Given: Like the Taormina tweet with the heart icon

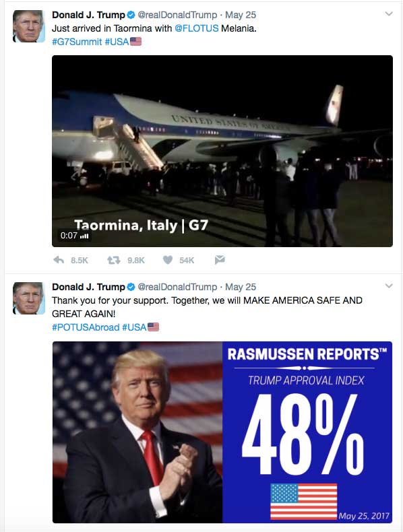Looking at the screenshot, I should [x=168, y=260].
